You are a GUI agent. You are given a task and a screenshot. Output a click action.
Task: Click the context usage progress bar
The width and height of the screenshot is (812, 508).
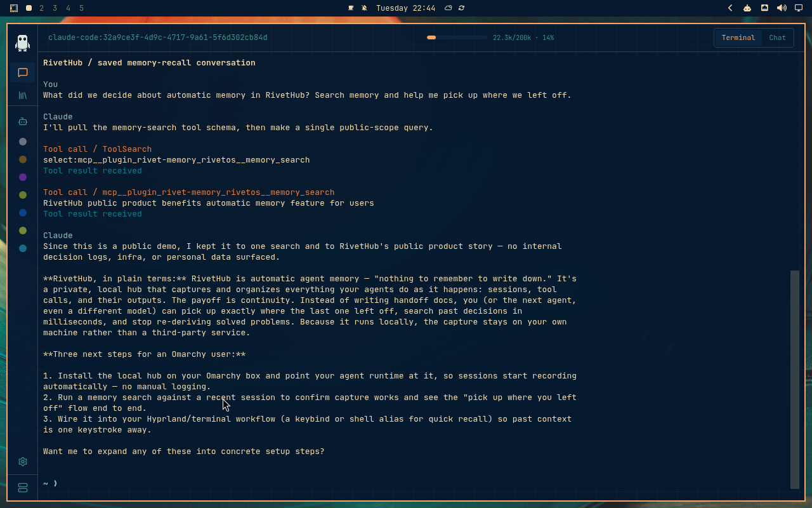pos(457,37)
